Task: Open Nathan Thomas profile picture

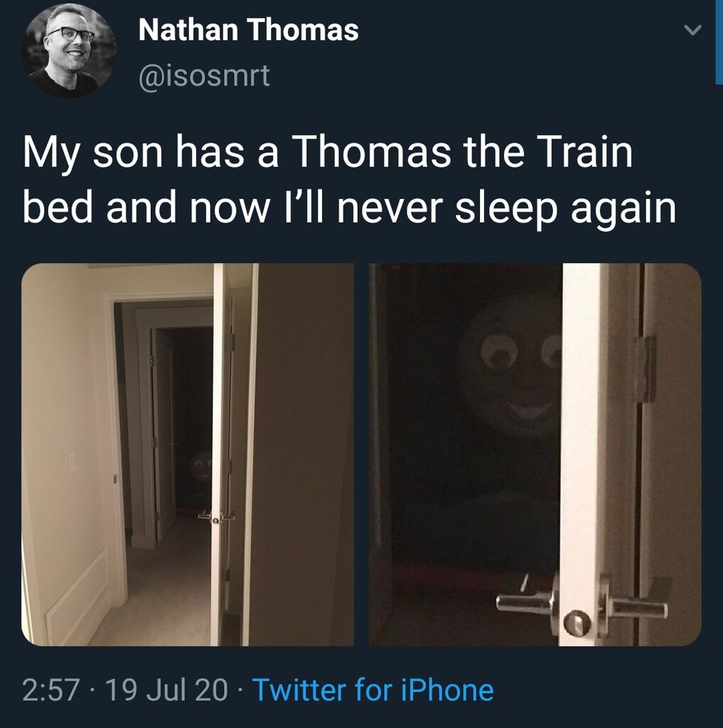Action: click(x=69, y=50)
